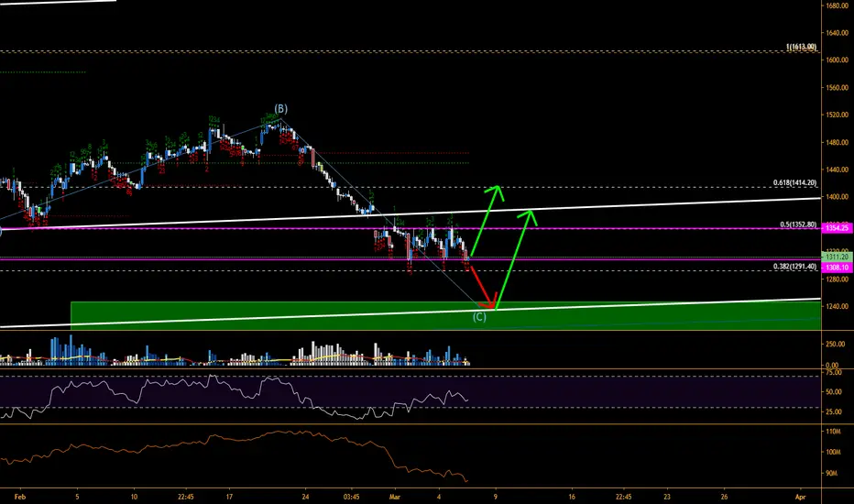Select the 0.618(1414.20) Fibonacci label
854x504 pixels.
(x=794, y=183)
